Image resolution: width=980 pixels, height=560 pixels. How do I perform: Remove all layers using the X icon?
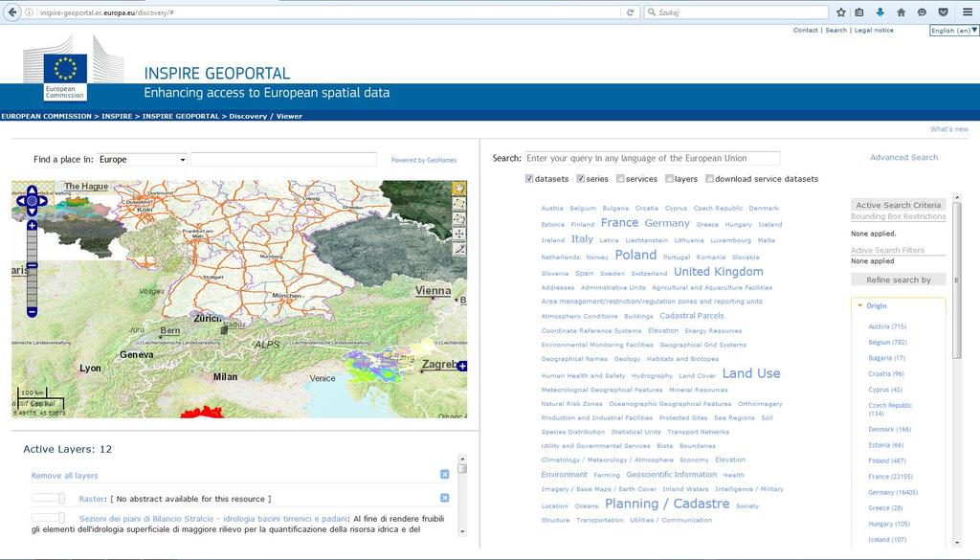tap(445, 475)
